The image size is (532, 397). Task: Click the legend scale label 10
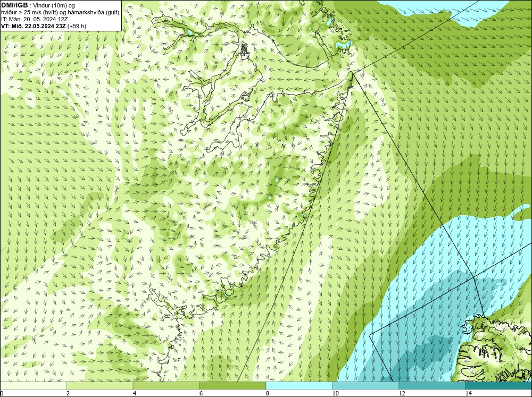click(x=335, y=393)
